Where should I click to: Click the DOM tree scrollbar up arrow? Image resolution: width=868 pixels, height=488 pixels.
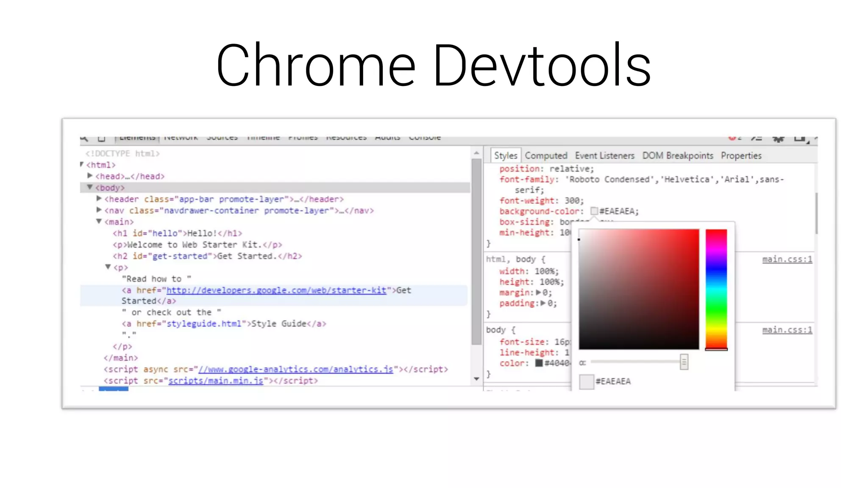click(476, 153)
